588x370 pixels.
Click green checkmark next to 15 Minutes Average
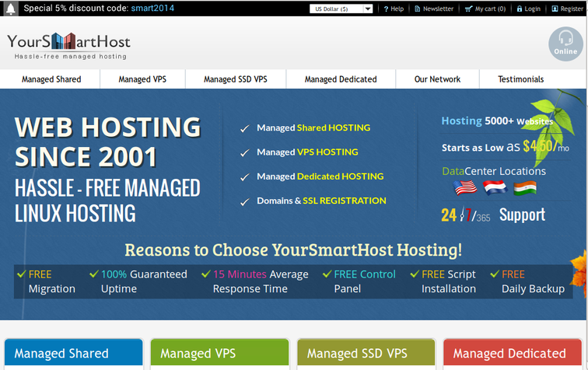pyautogui.click(x=206, y=274)
